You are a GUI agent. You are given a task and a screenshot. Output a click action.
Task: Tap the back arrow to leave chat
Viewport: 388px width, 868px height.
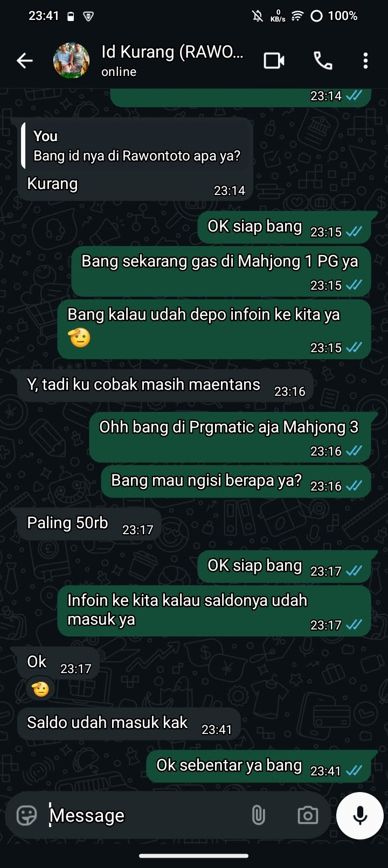(25, 61)
